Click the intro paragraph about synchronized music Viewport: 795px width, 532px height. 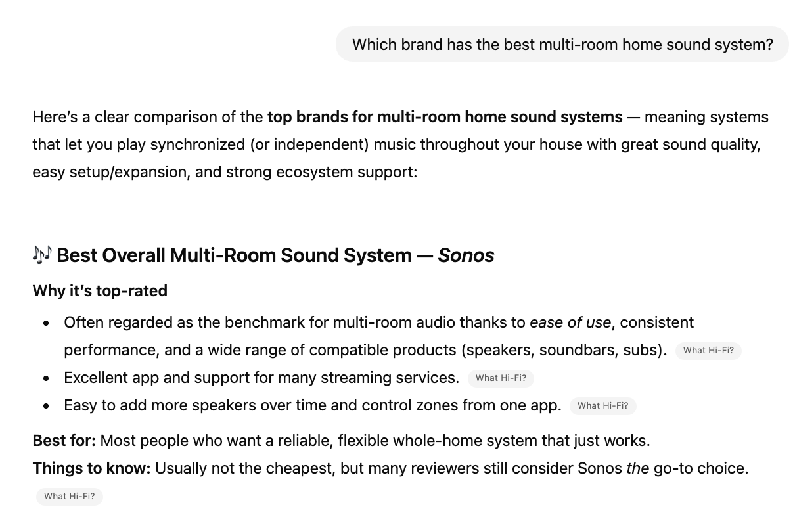(394, 144)
